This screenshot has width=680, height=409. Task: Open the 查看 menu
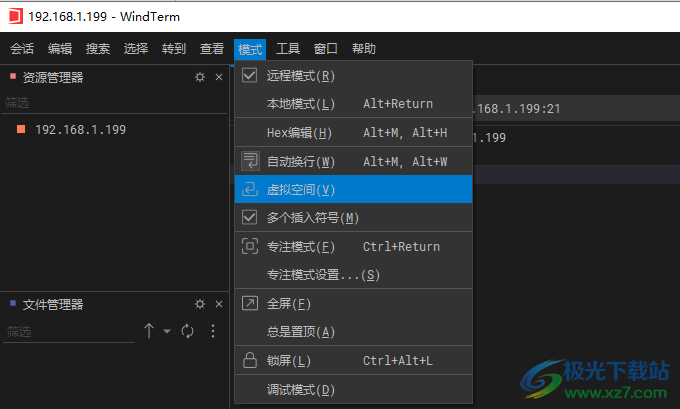coord(212,49)
